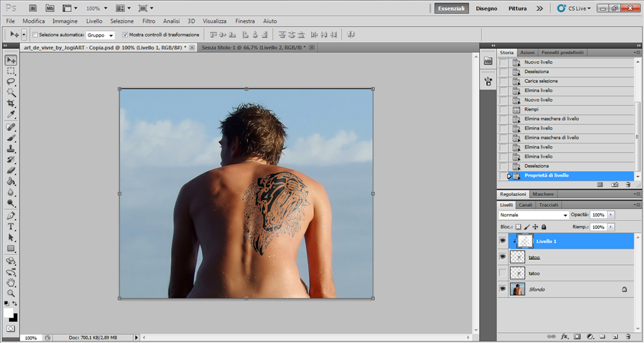The height and width of the screenshot is (343, 644).
Task: Hide the visible tatoo layer
Action: (x=502, y=257)
